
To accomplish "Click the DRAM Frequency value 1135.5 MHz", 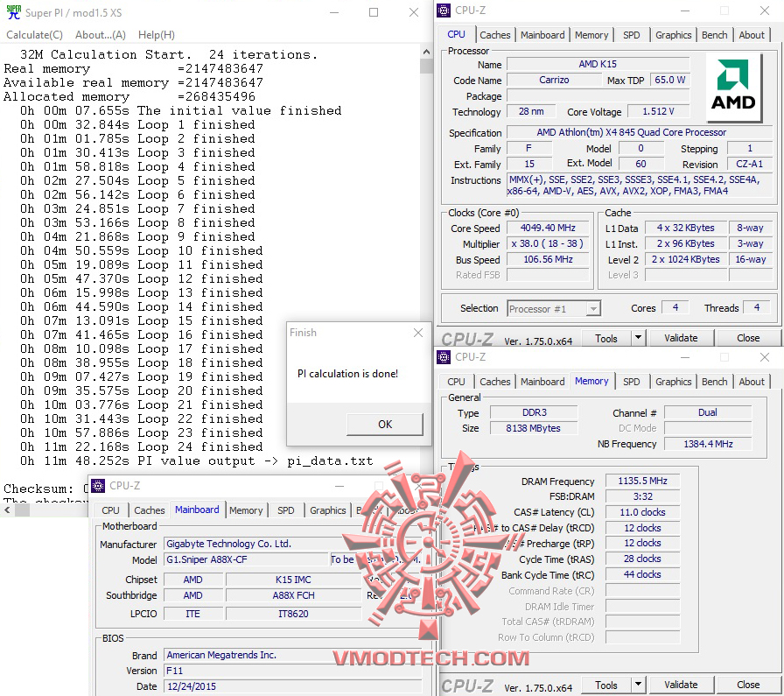I will [642, 481].
